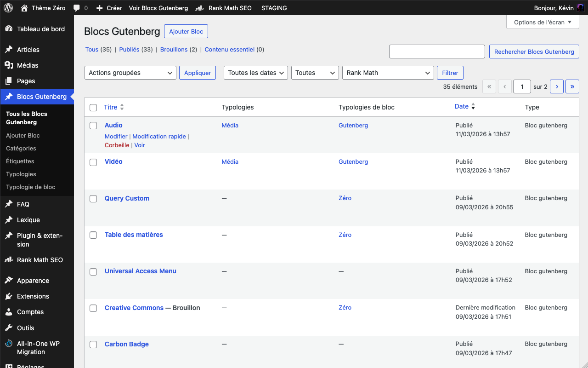This screenshot has width=588, height=368.
Task: Select the Query Custom row checkbox
Action: pyautogui.click(x=93, y=199)
